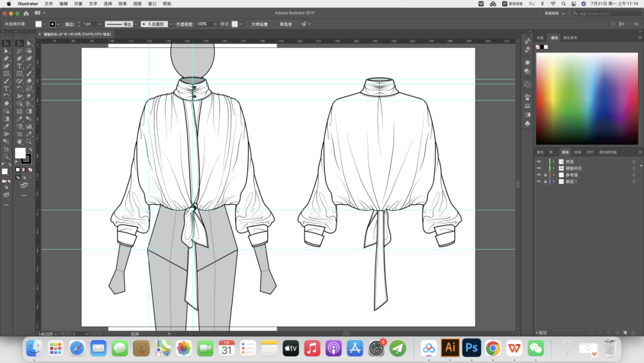This screenshot has height=363, width=644.
Task: Open the 效果 menu
Action: 122,4
